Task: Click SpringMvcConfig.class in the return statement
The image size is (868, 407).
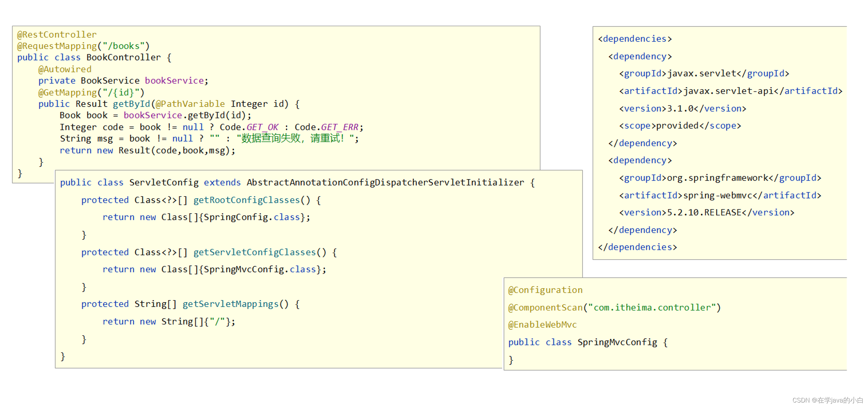Action: [x=260, y=269]
